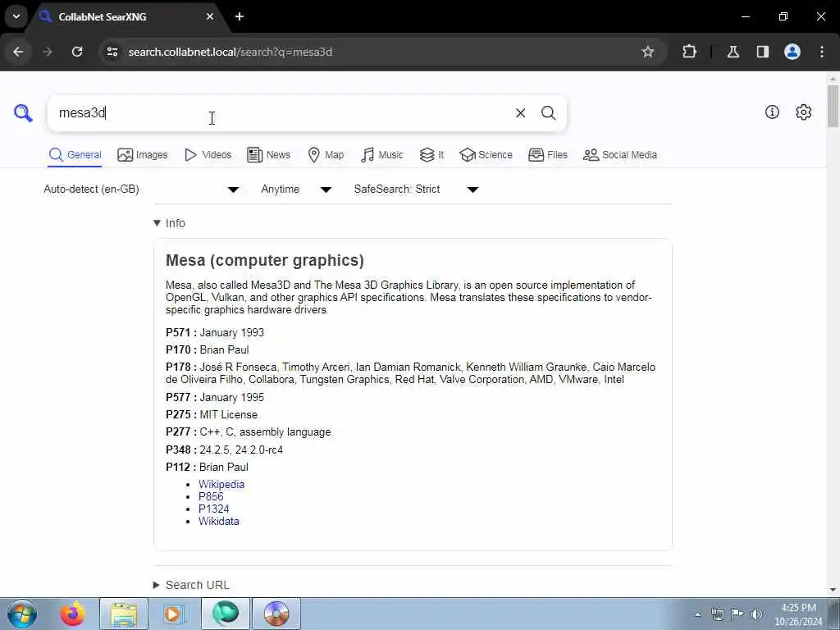Viewport: 840px width, 630px height.
Task: Expand the Search URL section
Action: click(x=191, y=585)
